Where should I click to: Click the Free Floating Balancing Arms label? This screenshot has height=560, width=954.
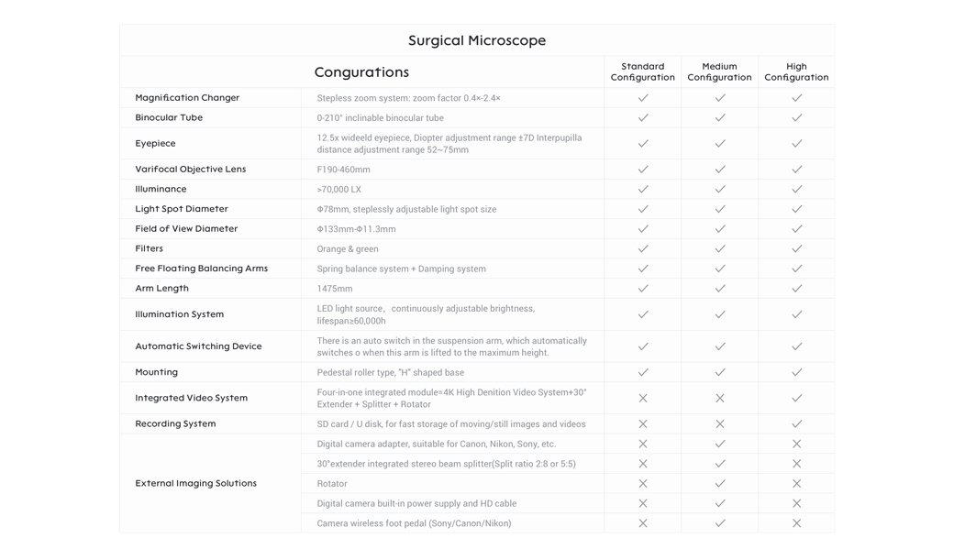[x=202, y=269]
